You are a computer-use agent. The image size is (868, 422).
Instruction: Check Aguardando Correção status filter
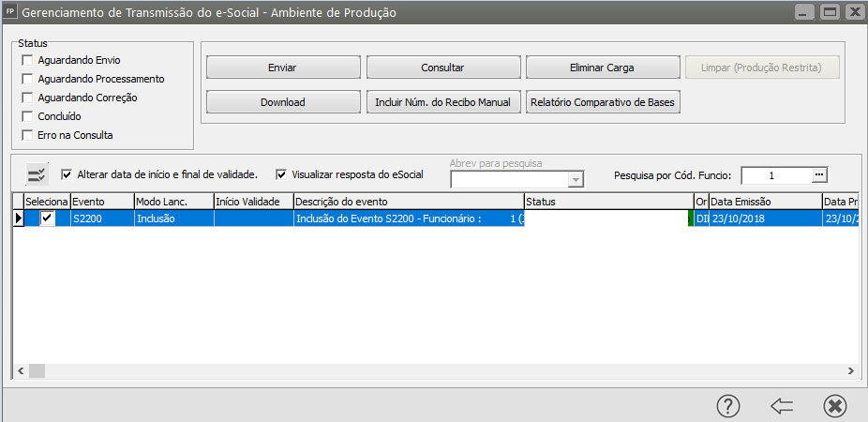27,98
